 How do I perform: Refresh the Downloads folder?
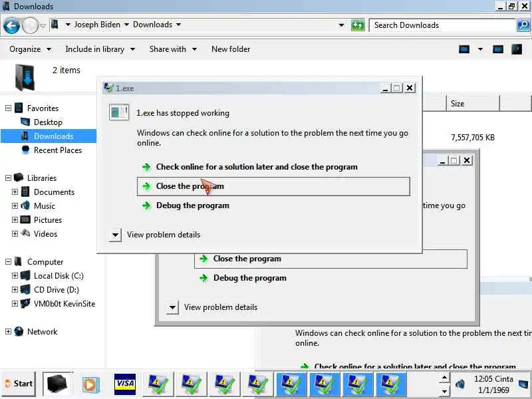coord(358,25)
